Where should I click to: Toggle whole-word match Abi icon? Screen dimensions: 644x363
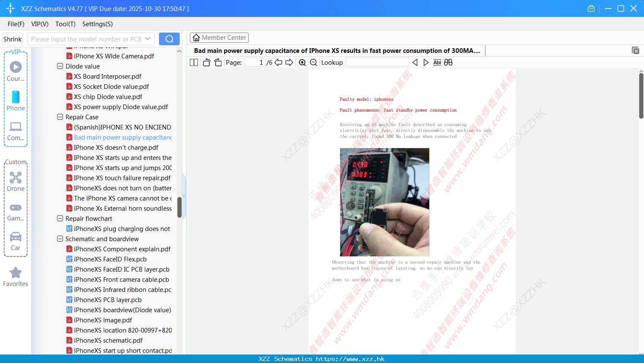[x=437, y=62]
